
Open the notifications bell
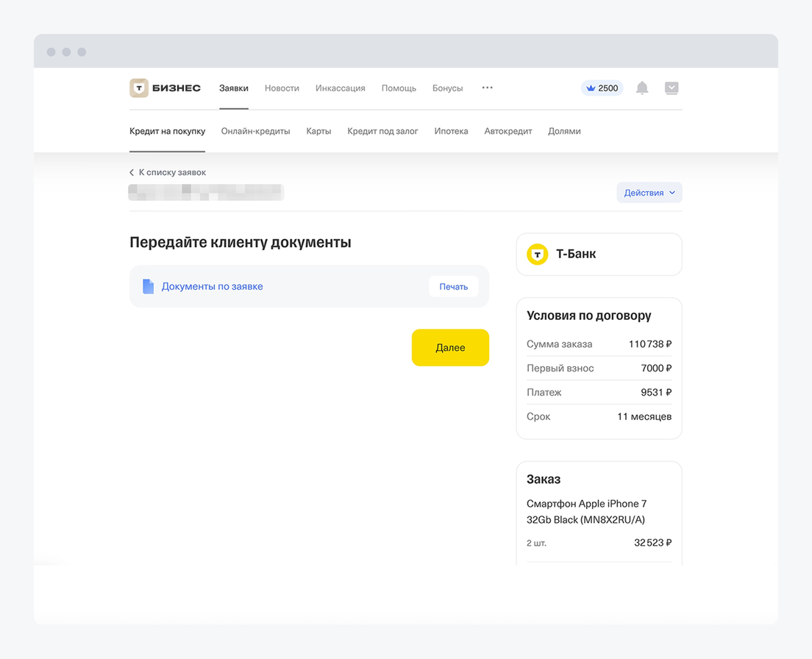[x=642, y=88]
